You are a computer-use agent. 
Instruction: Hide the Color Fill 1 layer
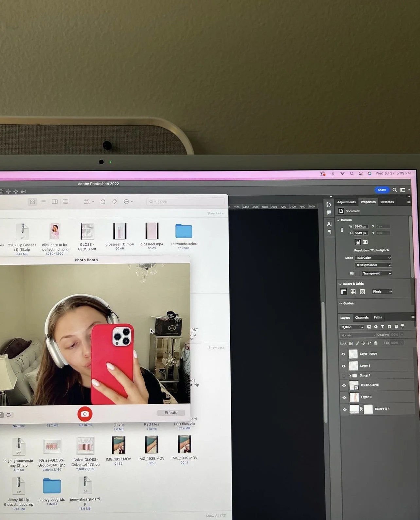click(x=344, y=409)
